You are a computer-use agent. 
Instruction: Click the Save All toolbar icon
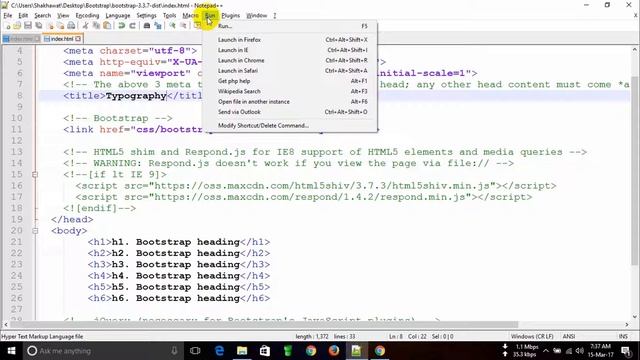(x=39, y=26)
